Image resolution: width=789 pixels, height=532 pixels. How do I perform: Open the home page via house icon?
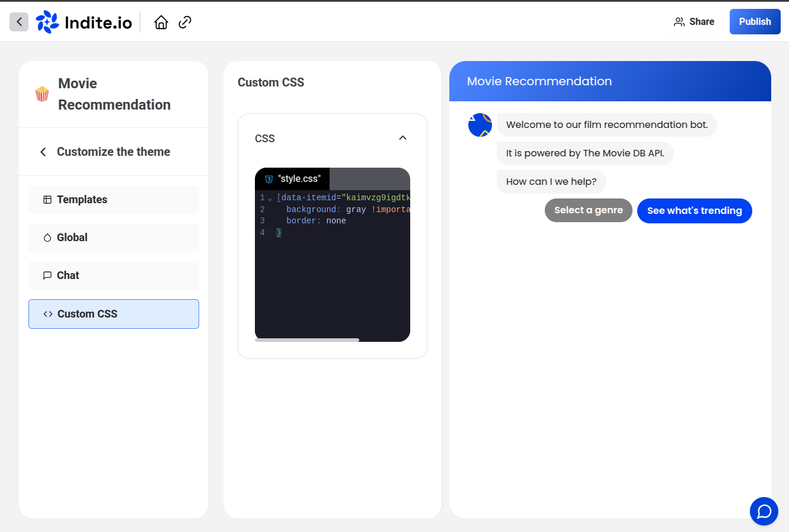coord(161,21)
